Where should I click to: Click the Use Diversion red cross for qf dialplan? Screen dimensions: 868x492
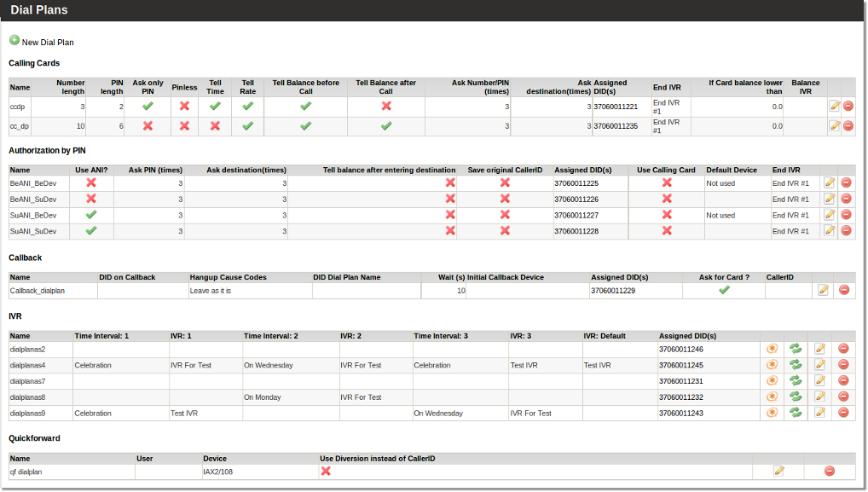pyautogui.click(x=325, y=471)
